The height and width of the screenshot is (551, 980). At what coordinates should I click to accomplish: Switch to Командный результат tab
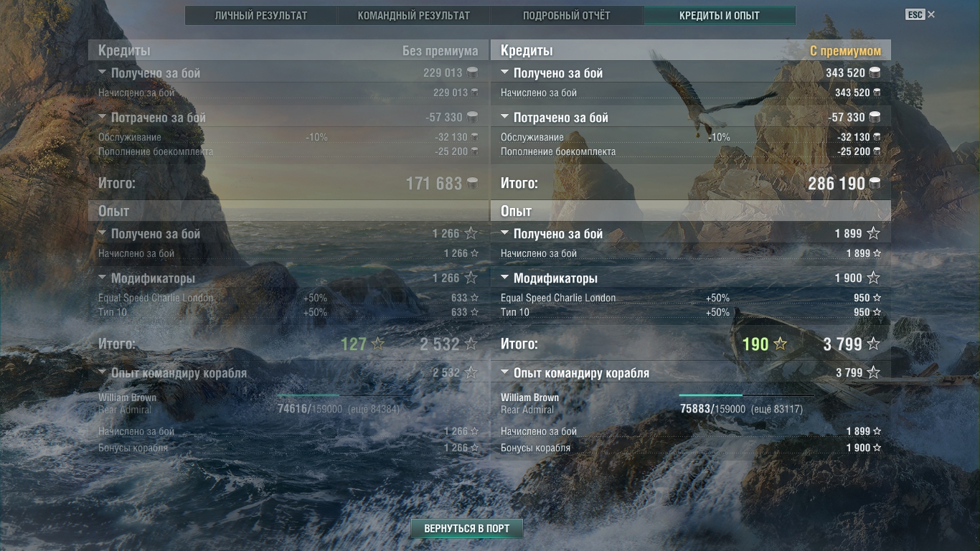(413, 16)
